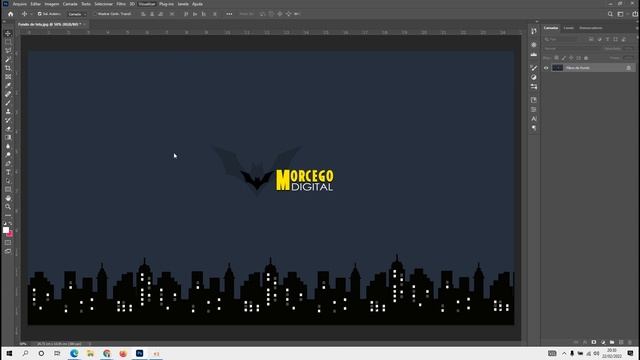Screen dimensions: 640x360
Task: Click the lock icon on Plano de Fundo
Action: pyautogui.click(x=629, y=68)
